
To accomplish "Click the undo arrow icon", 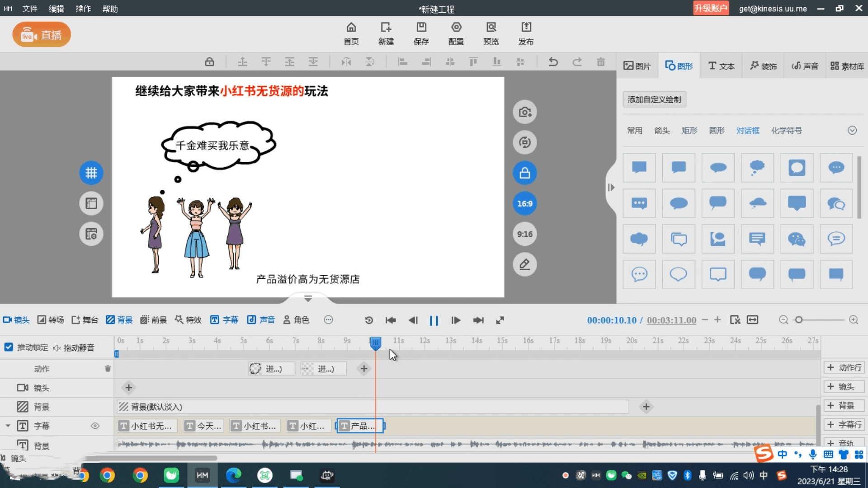I will tap(553, 62).
